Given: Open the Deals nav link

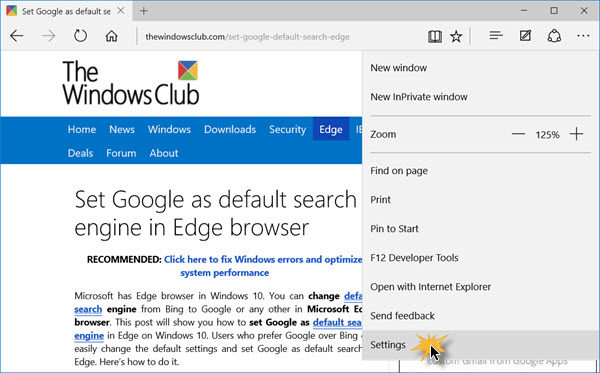Looking at the screenshot, I should point(80,153).
